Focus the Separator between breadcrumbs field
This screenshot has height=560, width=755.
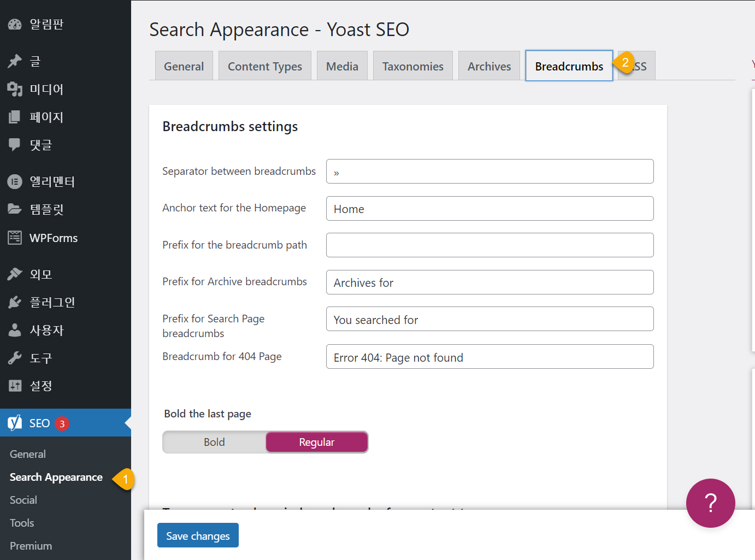click(490, 171)
